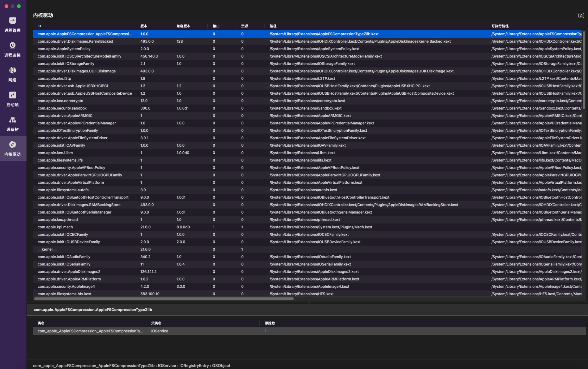The height and width of the screenshot is (369, 588).
Task: Click the 父类名 column header
Action: (x=156, y=323)
